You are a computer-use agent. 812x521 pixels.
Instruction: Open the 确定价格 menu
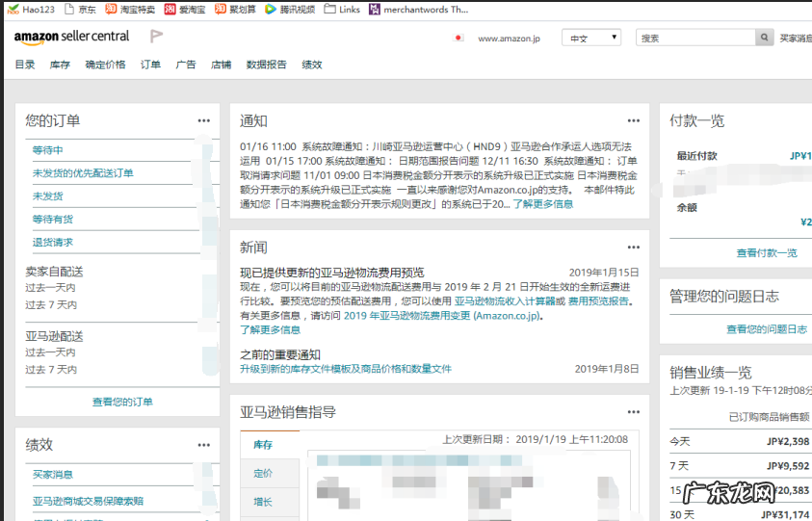point(105,65)
